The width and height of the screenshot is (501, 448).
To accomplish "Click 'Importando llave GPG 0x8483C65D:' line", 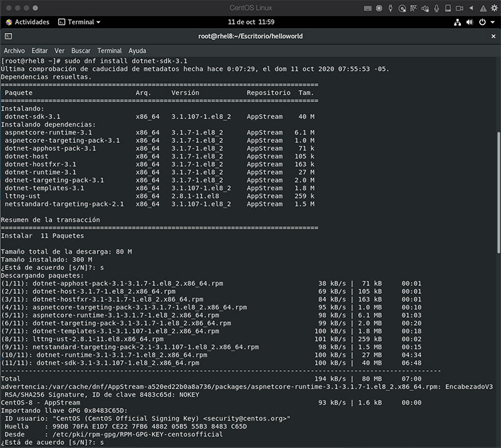I will coord(64,410).
